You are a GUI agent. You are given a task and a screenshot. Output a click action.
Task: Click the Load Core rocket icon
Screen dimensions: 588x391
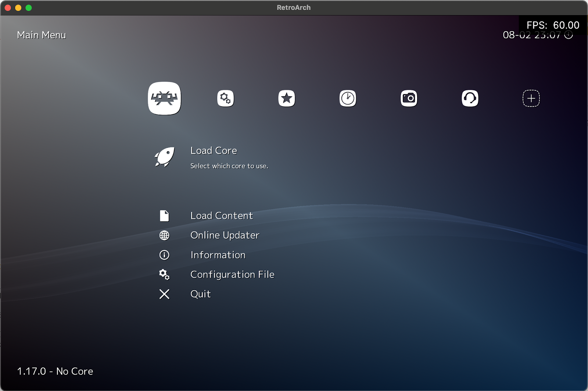pos(164,157)
